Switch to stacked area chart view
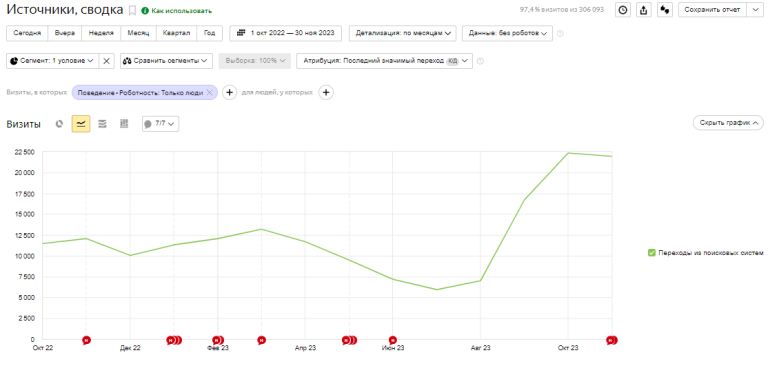The width and height of the screenshot is (768, 375). pos(102,124)
